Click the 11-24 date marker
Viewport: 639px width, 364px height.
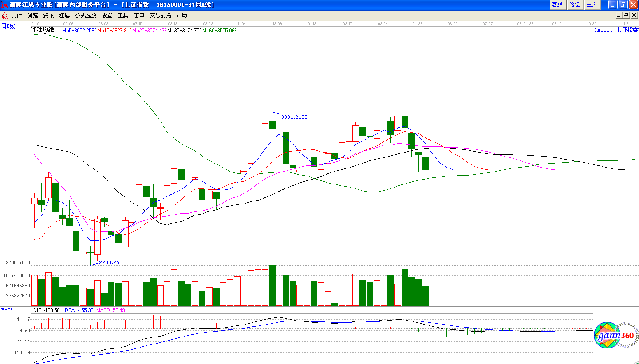627,23
